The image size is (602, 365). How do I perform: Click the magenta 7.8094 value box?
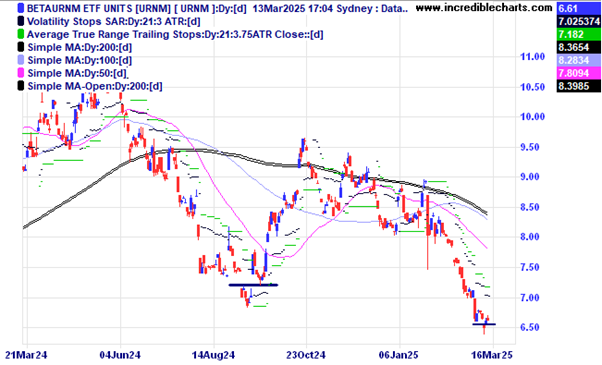pyautogui.click(x=579, y=73)
